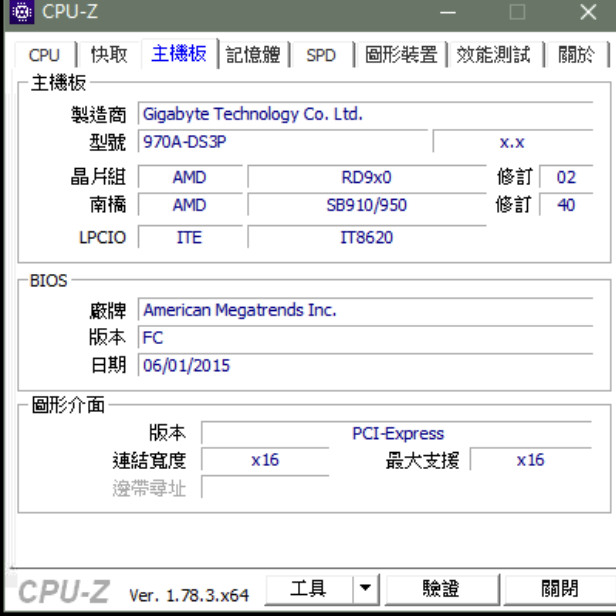Screen dimensions: 616x616
Task: Click the BIOS version FC field
Action: 365,337
